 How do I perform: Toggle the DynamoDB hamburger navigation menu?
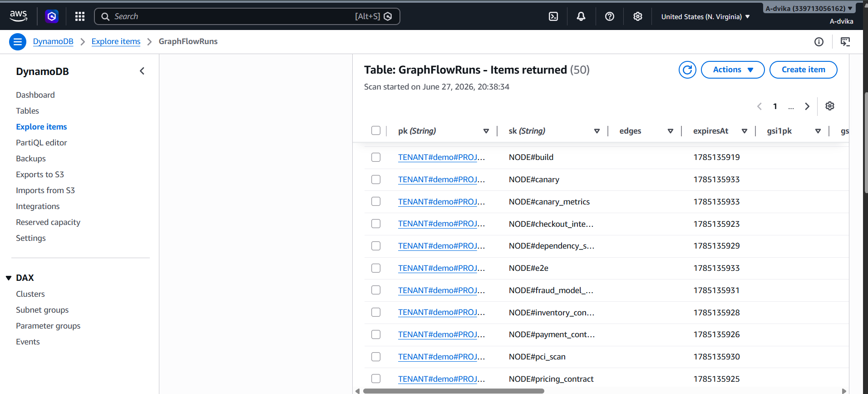[18, 42]
